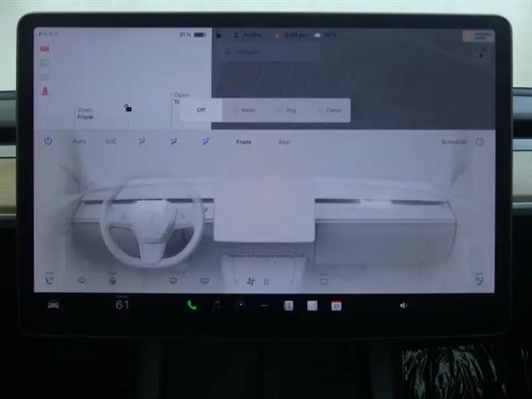Open the Calendar app
Viewport: 532px width, 399px height.
pos(336,305)
